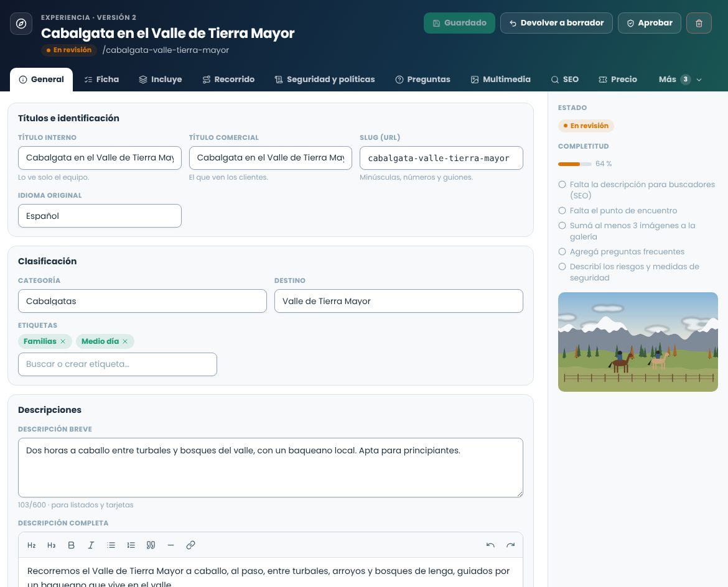The height and width of the screenshot is (587, 728).
Task: Insert a numbered list in editor
Action: [x=131, y=545]
